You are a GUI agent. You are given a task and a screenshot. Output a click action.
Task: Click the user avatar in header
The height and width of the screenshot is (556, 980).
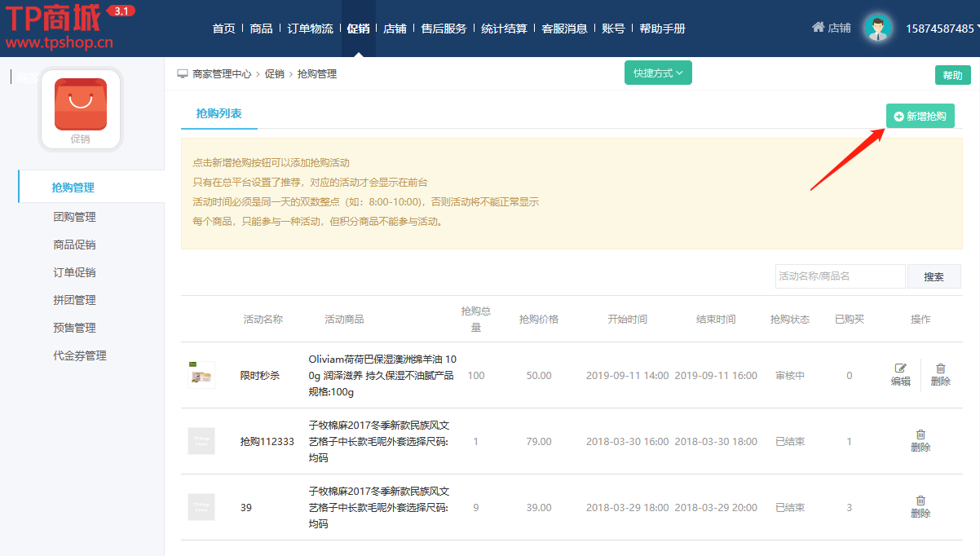pos(877,29)
